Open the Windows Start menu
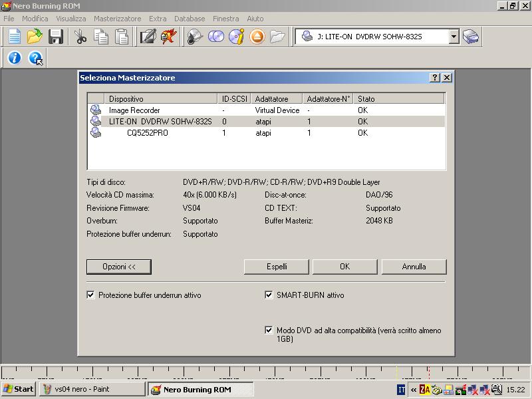This screenshot has width=532, height=399. 19,389
